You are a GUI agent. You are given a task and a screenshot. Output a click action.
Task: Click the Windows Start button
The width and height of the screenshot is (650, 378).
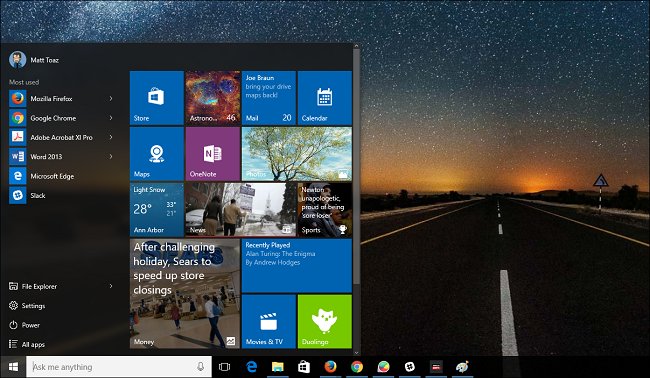pos(13,367)
